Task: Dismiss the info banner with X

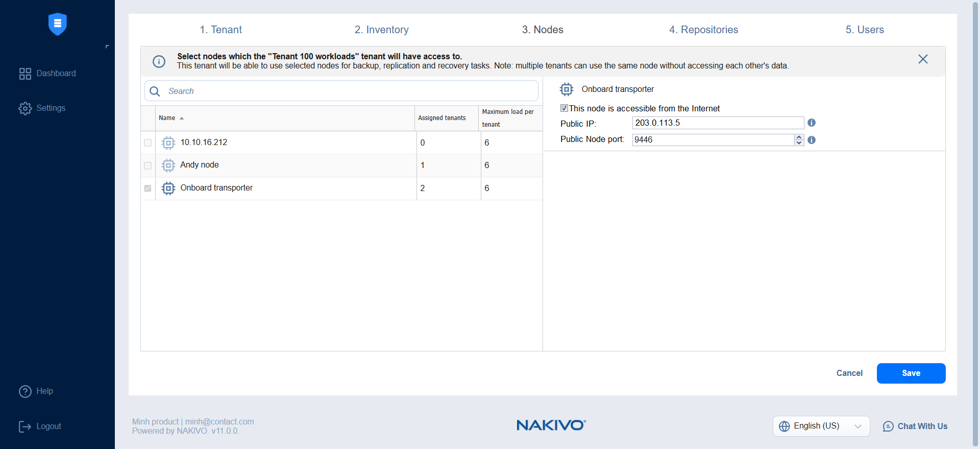Action: tap(923, 59)
